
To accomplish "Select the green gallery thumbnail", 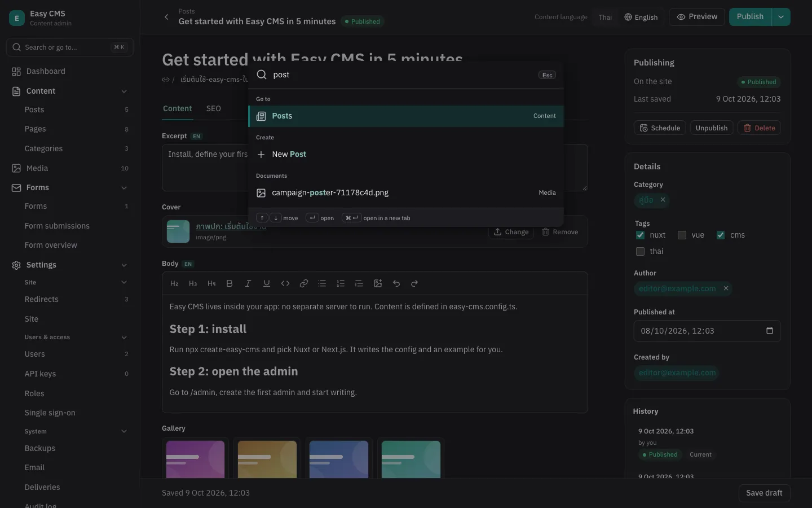I will pyautogui.click(x=411, y=459).
